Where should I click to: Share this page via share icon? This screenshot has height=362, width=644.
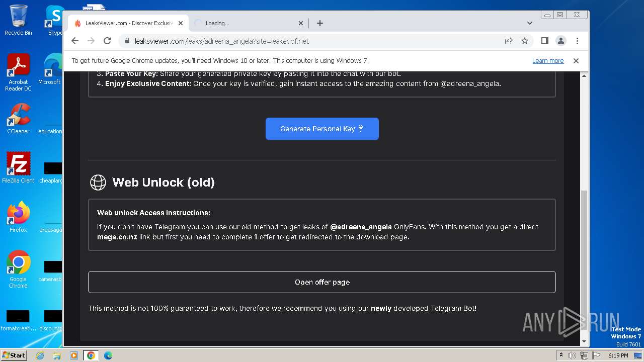[x=509, y=41]
